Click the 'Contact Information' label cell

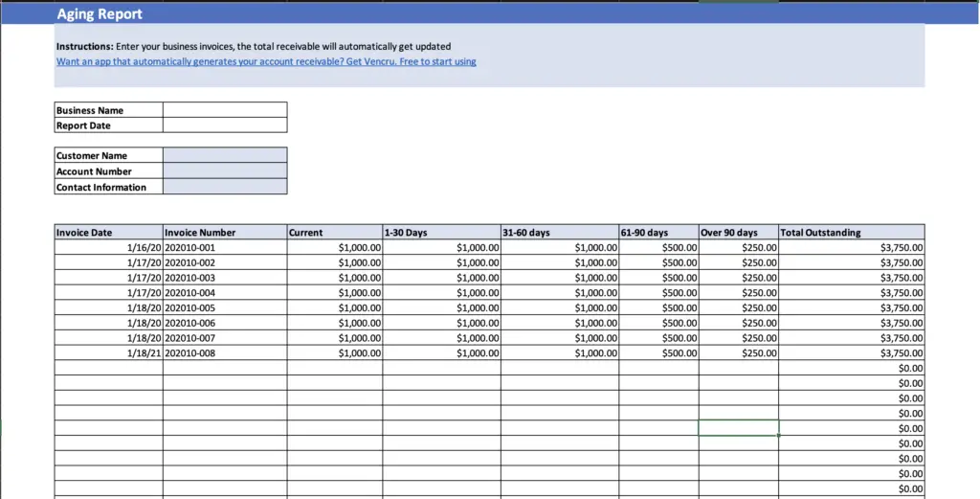[x=109, y=187]
